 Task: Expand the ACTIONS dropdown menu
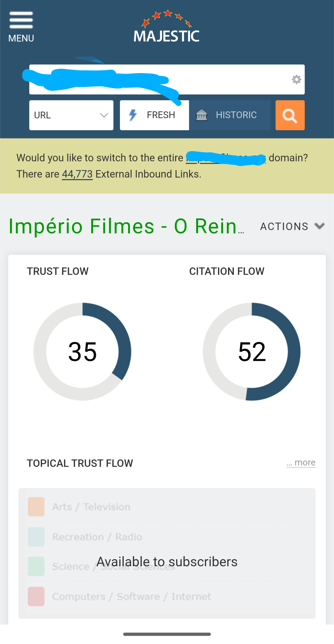pyautogui.click(x=284, y=226)
